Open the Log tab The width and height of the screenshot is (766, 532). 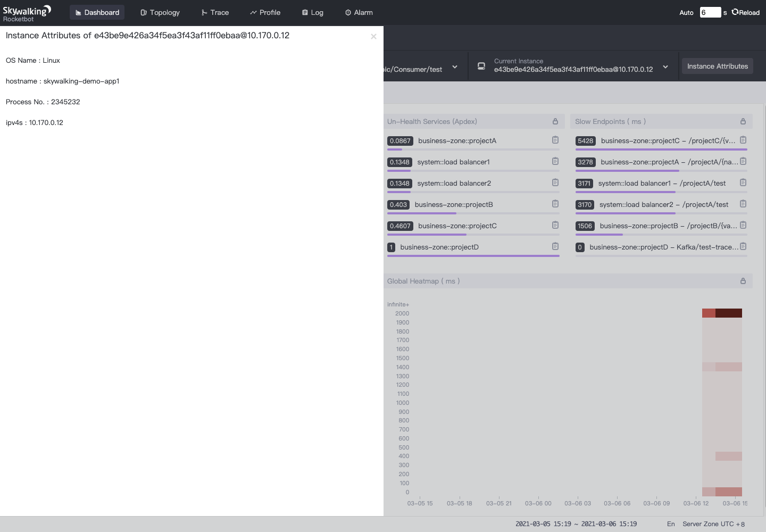click(312, 12)
